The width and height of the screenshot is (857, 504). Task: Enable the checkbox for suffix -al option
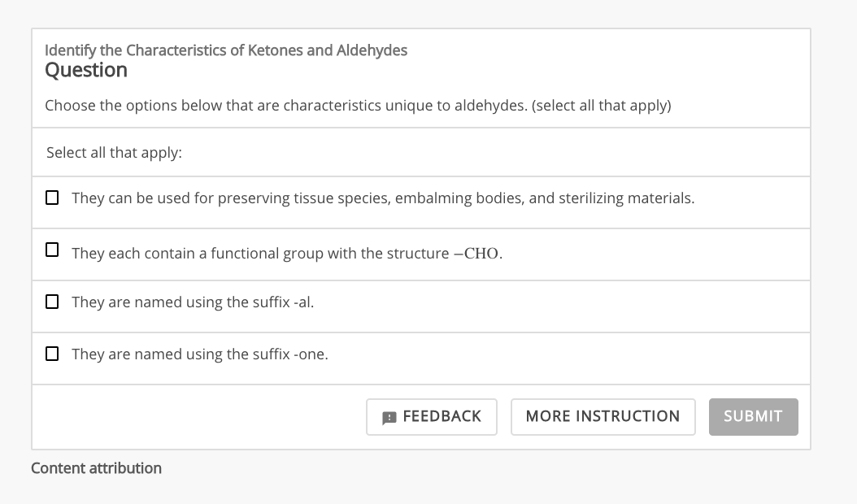[52, 302]
